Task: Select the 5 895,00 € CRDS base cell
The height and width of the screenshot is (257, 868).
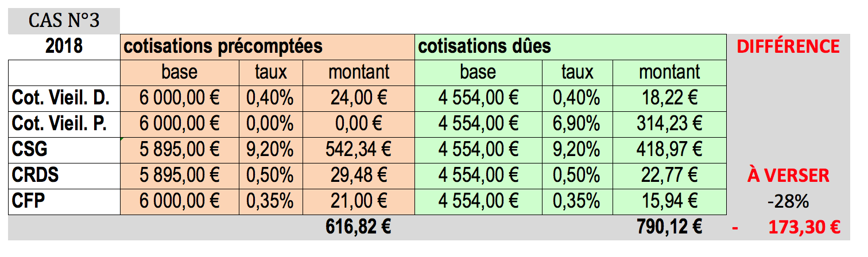Action: [179, 175]
